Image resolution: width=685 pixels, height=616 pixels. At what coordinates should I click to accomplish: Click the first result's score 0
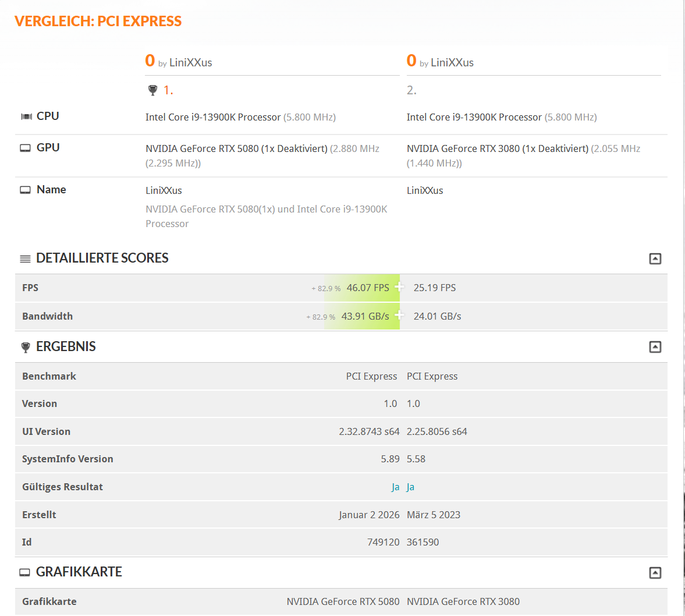click(150, 61)
